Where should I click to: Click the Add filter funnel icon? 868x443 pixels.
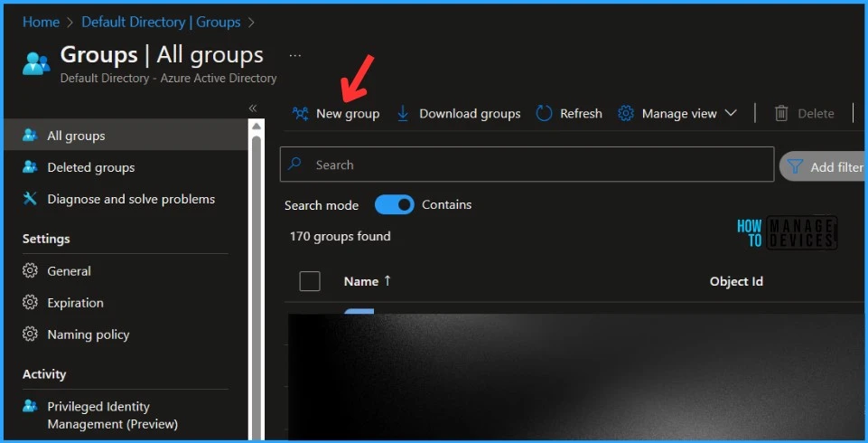coord(795,166)
